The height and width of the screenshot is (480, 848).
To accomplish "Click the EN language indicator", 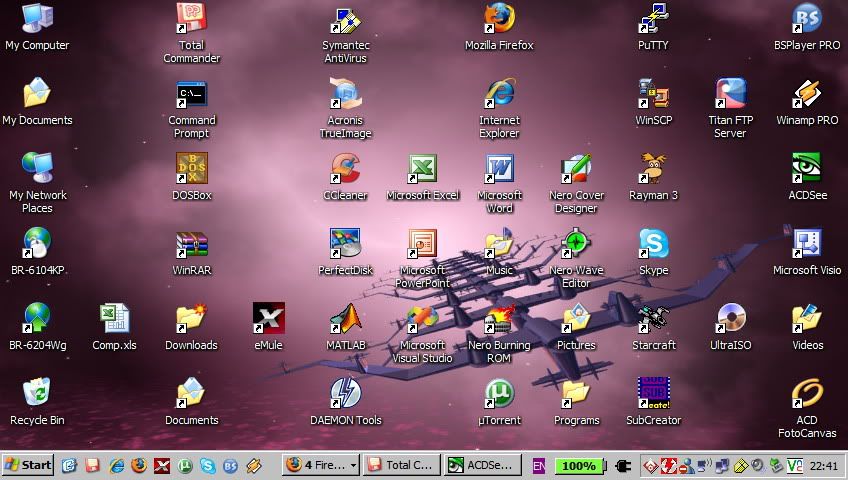I will click(539, 465).
